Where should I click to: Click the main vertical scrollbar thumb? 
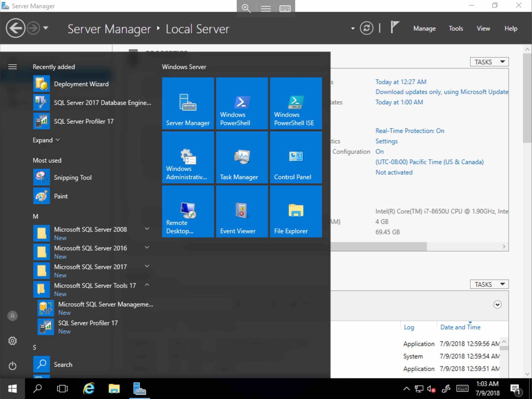(x=527, y=98)
